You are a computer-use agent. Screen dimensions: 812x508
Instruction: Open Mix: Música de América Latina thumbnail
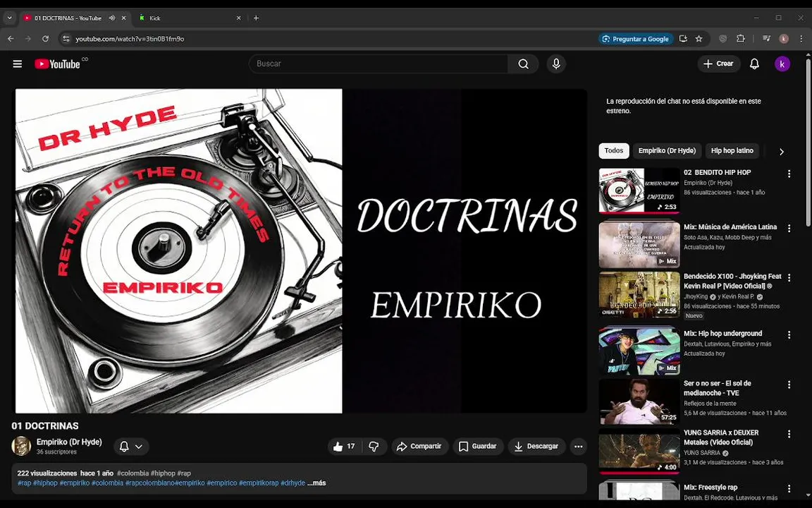[x=639, y=245]
